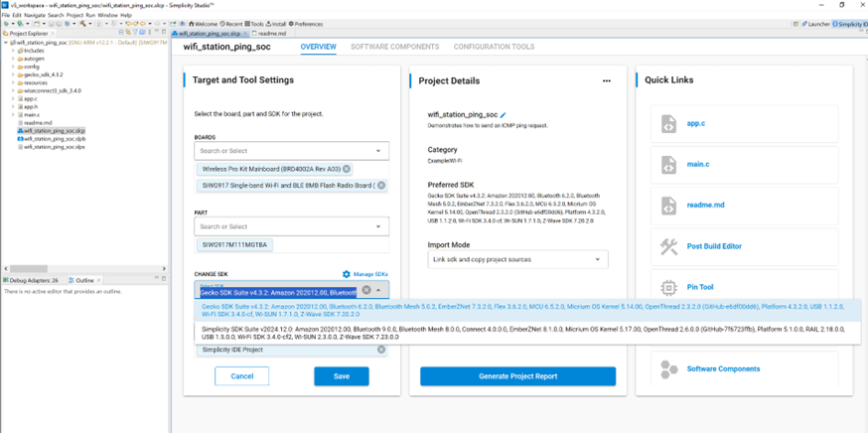Click the readme.md file icon in Quick Links
868x433 pixels.
click(668, 206)
